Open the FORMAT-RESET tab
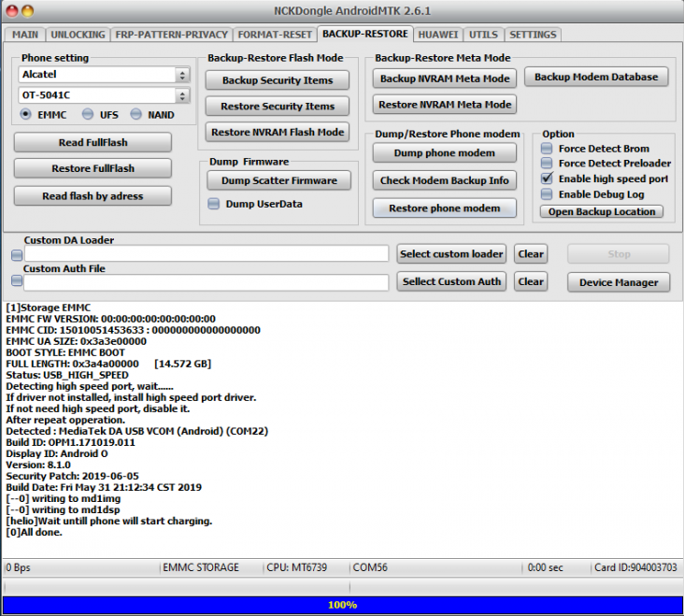Viewport: 684px width, 616px height. point(275,35)
